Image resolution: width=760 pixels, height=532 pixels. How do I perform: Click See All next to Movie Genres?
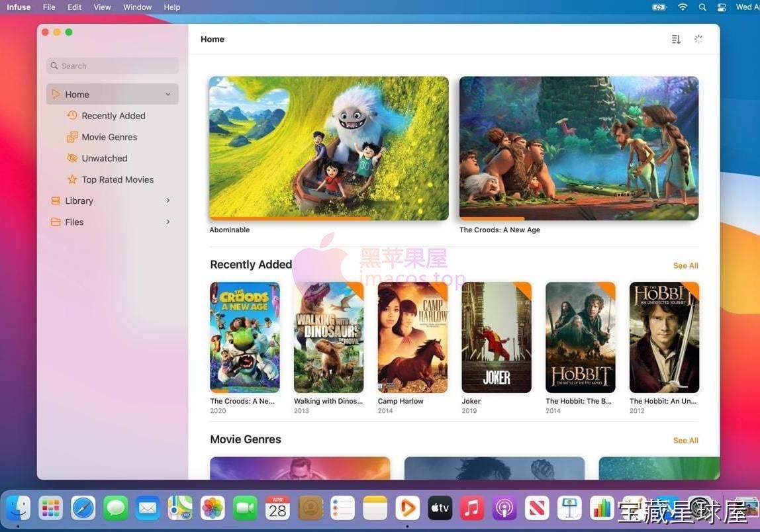tap(685, 441)
